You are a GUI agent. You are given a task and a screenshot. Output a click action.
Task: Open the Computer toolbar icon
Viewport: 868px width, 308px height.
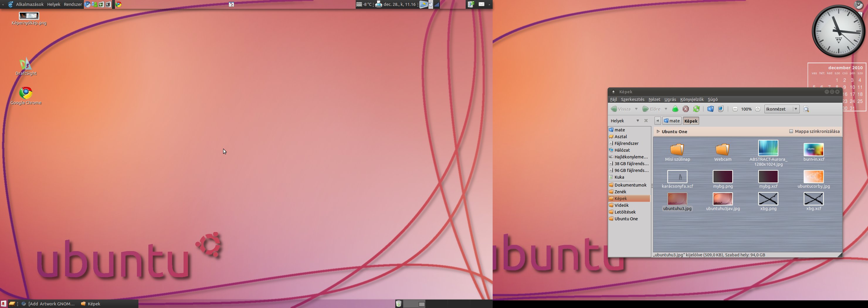(x=721, y=109)
